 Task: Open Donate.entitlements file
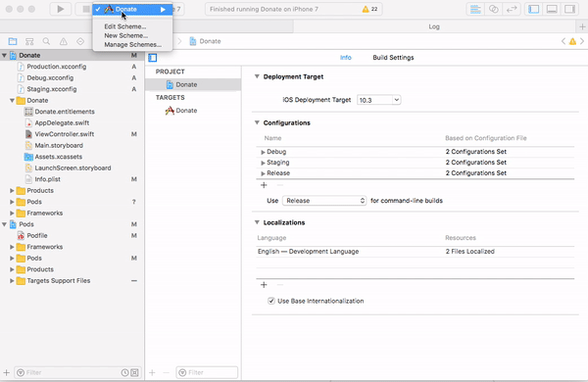pos(65,112)
